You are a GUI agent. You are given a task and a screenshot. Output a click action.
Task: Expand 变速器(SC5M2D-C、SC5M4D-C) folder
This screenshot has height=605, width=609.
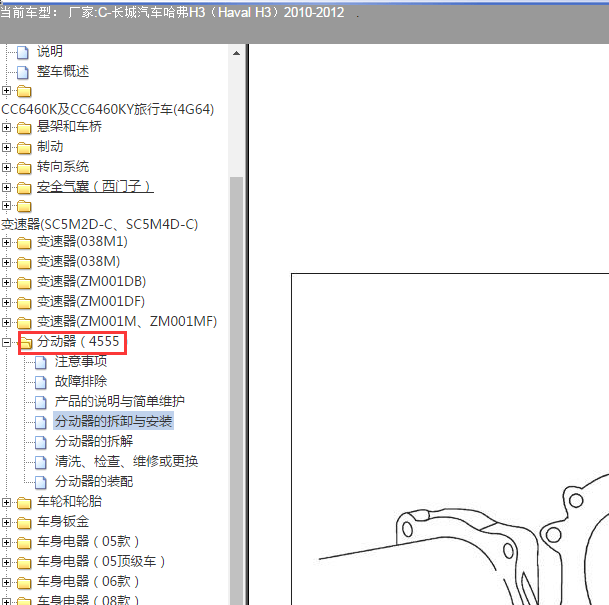pos(6,205)
